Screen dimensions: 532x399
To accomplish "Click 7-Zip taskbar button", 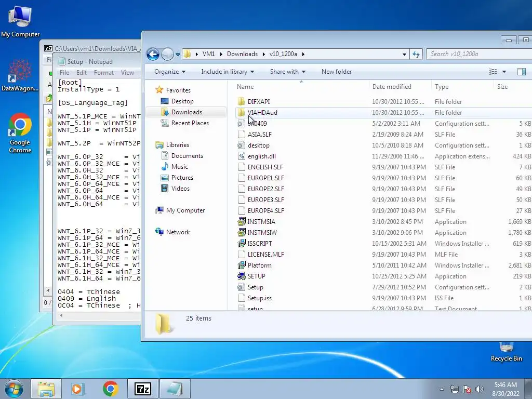I will [143, 389].
